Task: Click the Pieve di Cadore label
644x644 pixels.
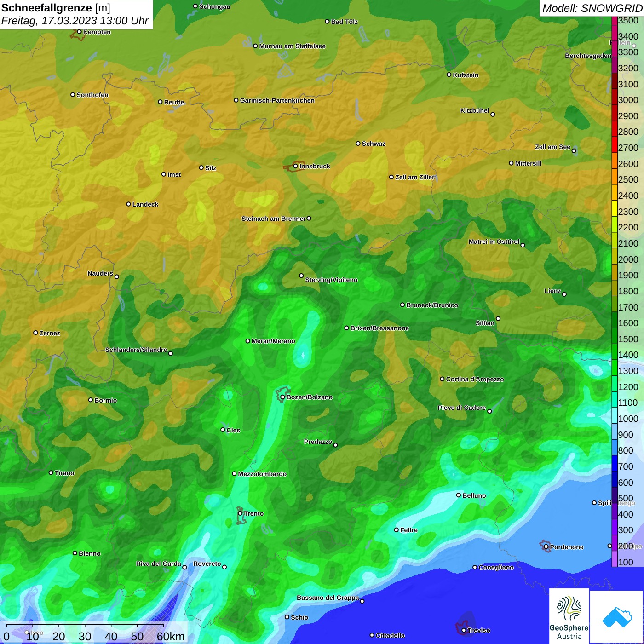Action: pyautogui.click(x=461, y=408)
